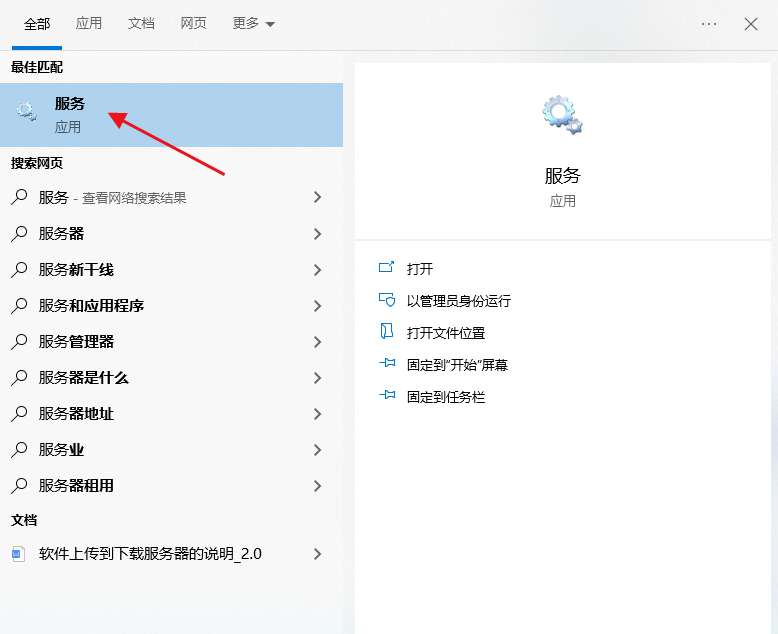This screenshot has width=778, height=634.
Task: Switch to the 文档 tab
Action: [x=141, y=24]
